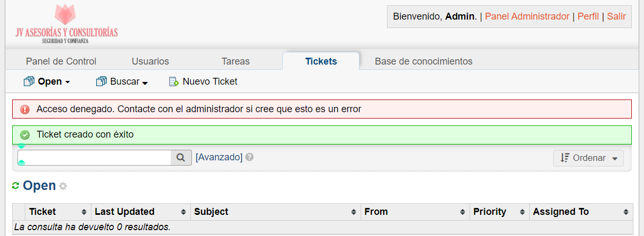Open the Buscar dropdown menu
This screenshot has width=644, height=236.
[122, 81]
